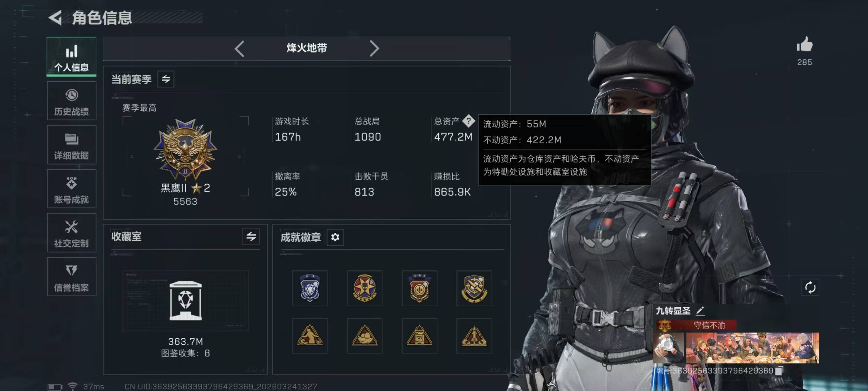Screen dimensions: 868x391
Task: Open the 成就徽章 settings gear
Action: [335, 237]
